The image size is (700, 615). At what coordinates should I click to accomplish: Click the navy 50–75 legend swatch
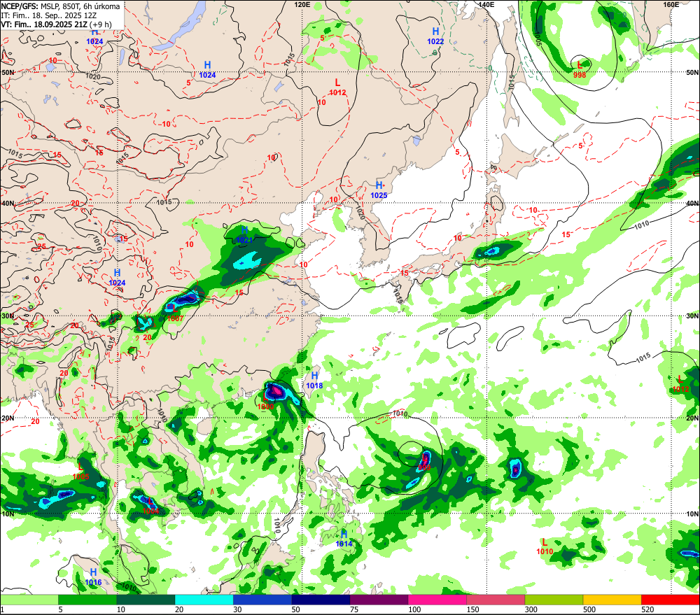(x=321, y=600)
